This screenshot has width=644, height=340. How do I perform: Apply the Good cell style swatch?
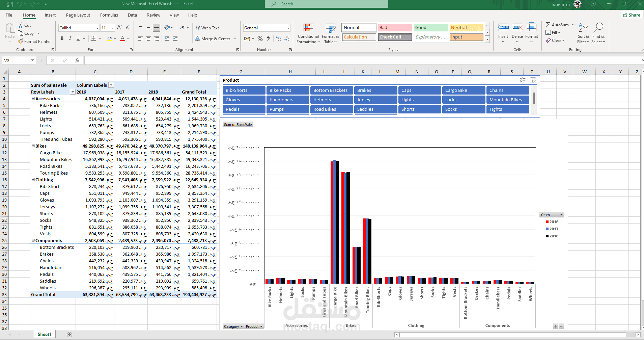tap(430, 27)
